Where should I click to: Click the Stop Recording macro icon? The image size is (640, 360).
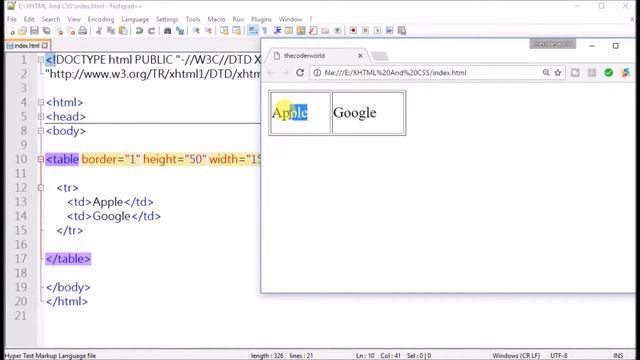365,31
